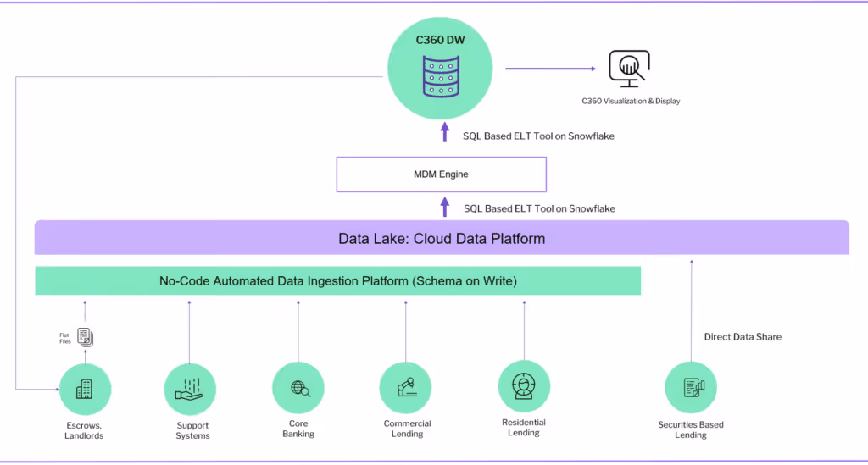
Task: Click the SQL Based ELT label below MDM Engine
Action: tap(539, 208)
